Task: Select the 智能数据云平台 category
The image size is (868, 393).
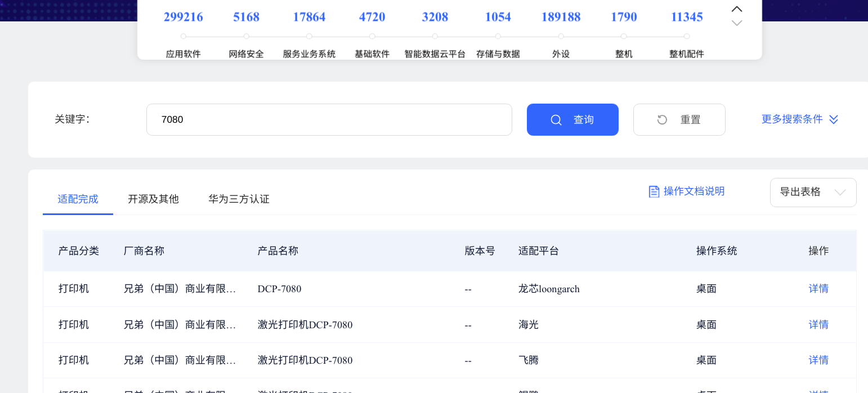Action: point(435,54)
